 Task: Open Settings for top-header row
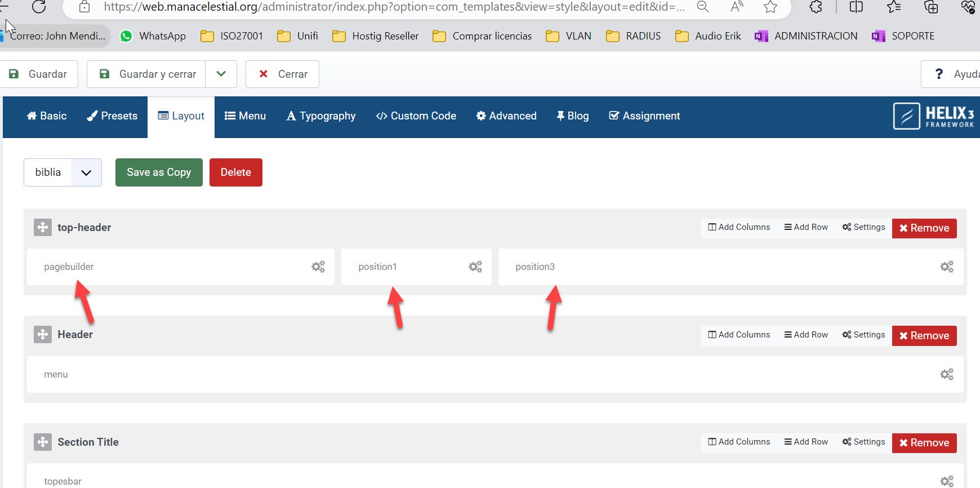click(863, 227)
